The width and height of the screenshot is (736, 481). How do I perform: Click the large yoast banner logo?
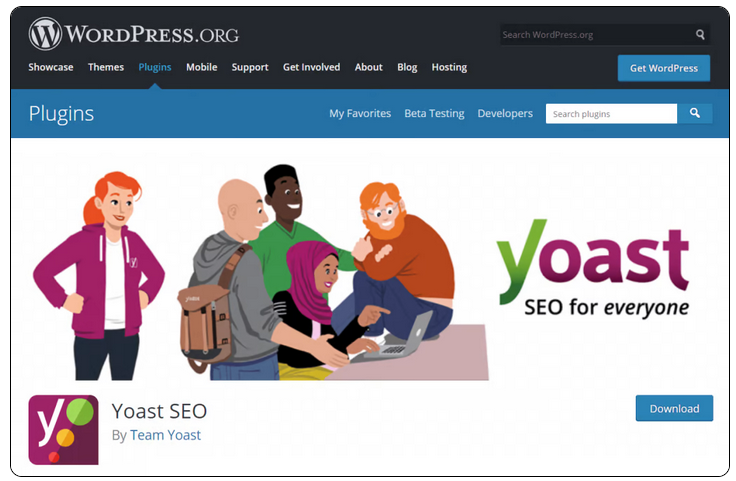tap(593, 268)
